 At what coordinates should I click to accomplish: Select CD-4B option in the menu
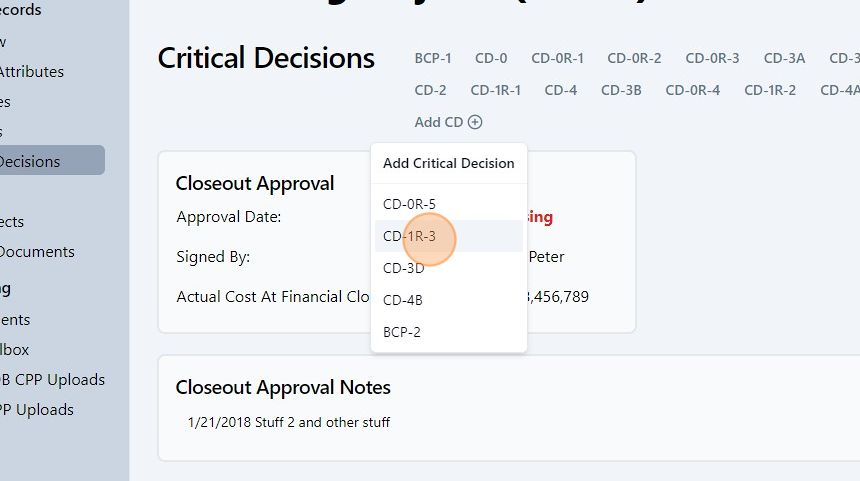pos(404,300)
